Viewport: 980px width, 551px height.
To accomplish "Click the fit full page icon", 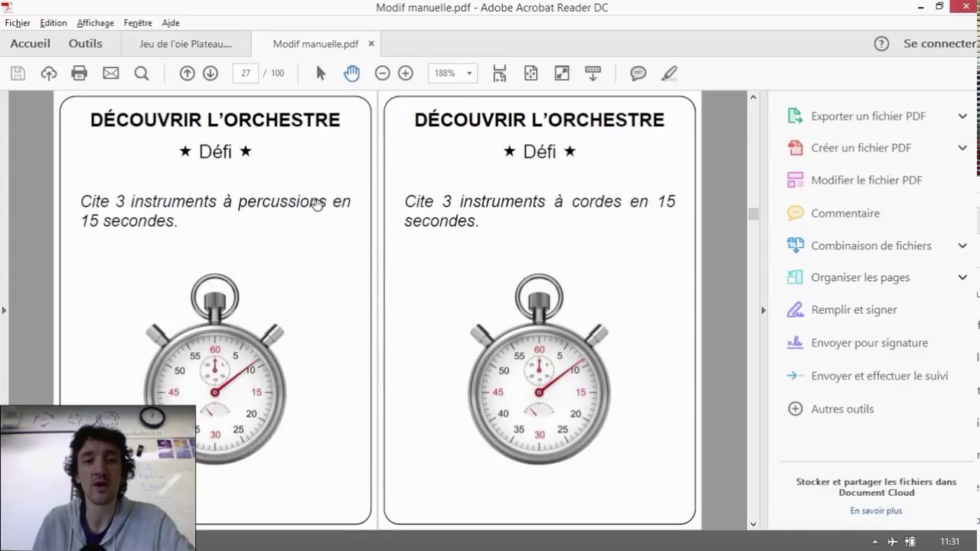I will (x=531, y=73).
